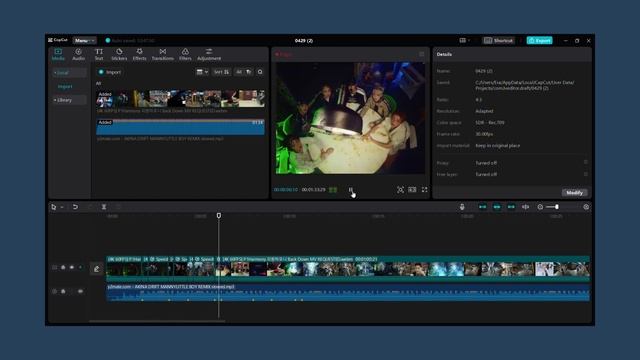Click the Shortcut button
Viewport: 640px width, 360px height.
click(x=498, y=40)
